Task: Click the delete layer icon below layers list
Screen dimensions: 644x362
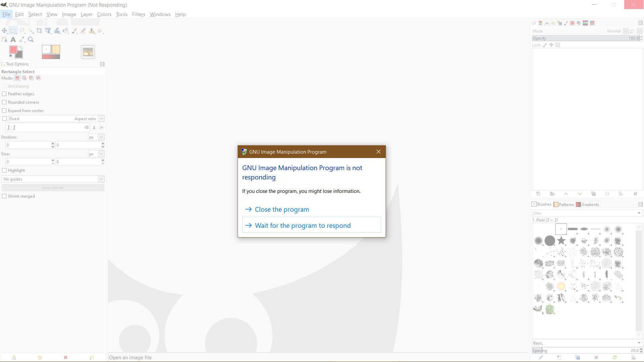Action: 635,194
